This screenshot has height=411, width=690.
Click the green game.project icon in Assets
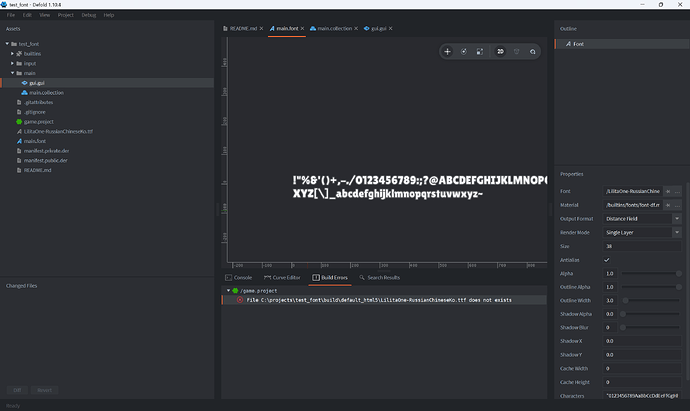[x=19, y=122]
